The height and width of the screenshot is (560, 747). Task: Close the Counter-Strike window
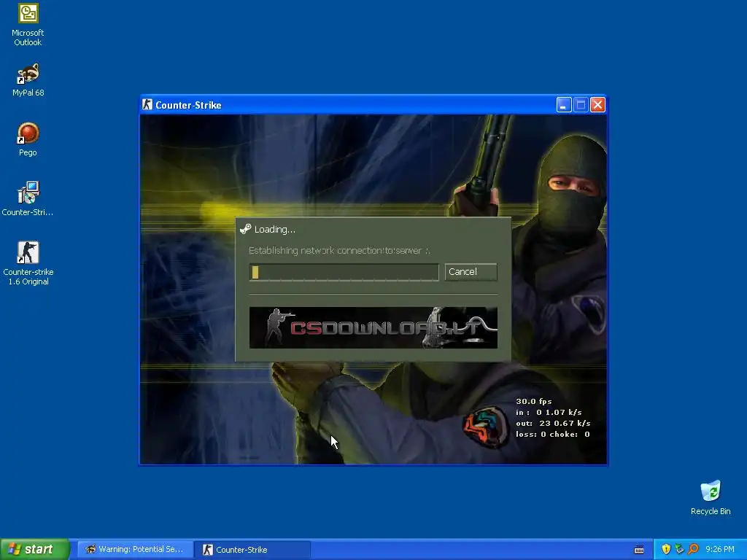597,105
